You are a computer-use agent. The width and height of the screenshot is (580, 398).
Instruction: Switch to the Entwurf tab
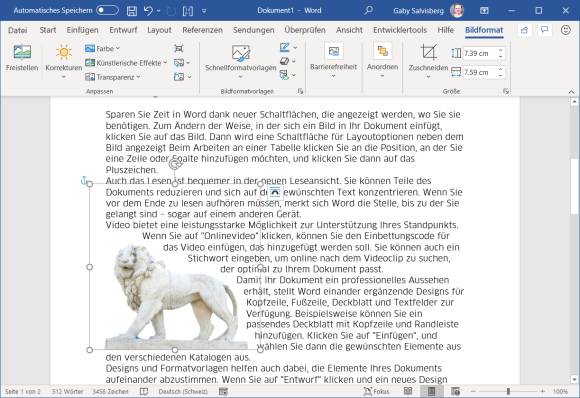point(123,30)
